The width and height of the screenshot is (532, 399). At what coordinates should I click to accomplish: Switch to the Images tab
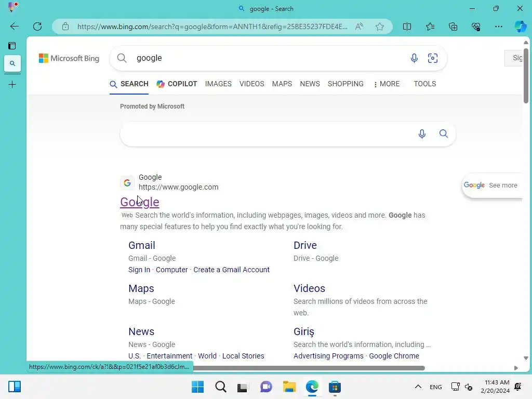[x=218, y=84]
